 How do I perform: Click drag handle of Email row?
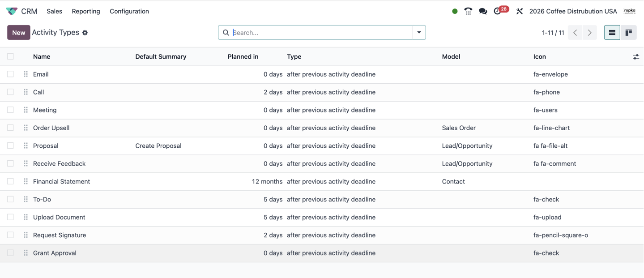pos(26,74)
